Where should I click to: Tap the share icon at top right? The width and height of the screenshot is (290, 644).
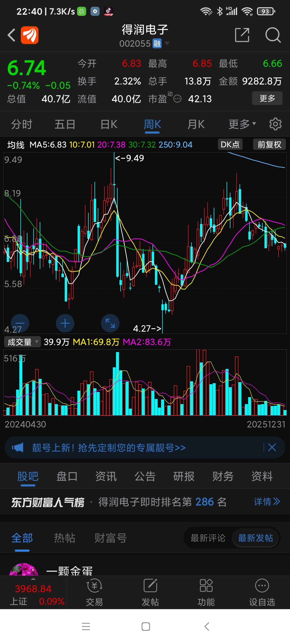(242, 35)
